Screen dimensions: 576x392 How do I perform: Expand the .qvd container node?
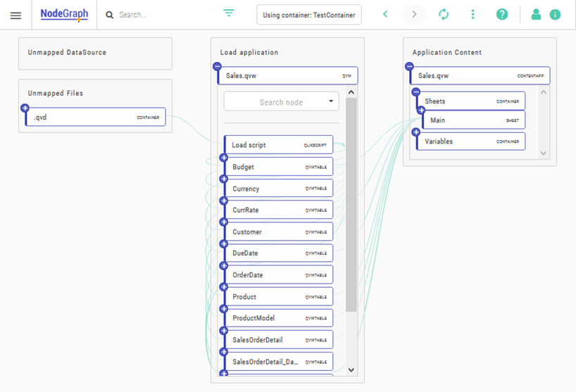click(x=25, y=108)
